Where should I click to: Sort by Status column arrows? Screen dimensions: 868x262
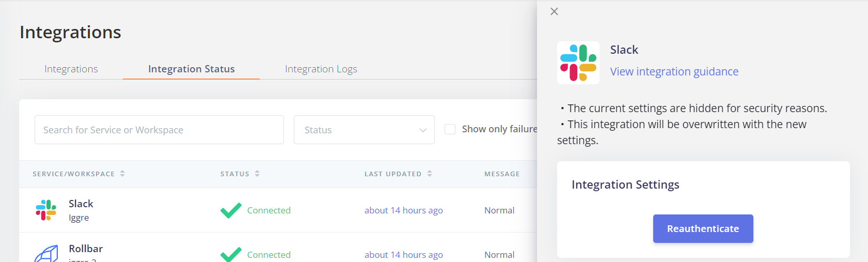pyautogui.click(x=257, y=174)
